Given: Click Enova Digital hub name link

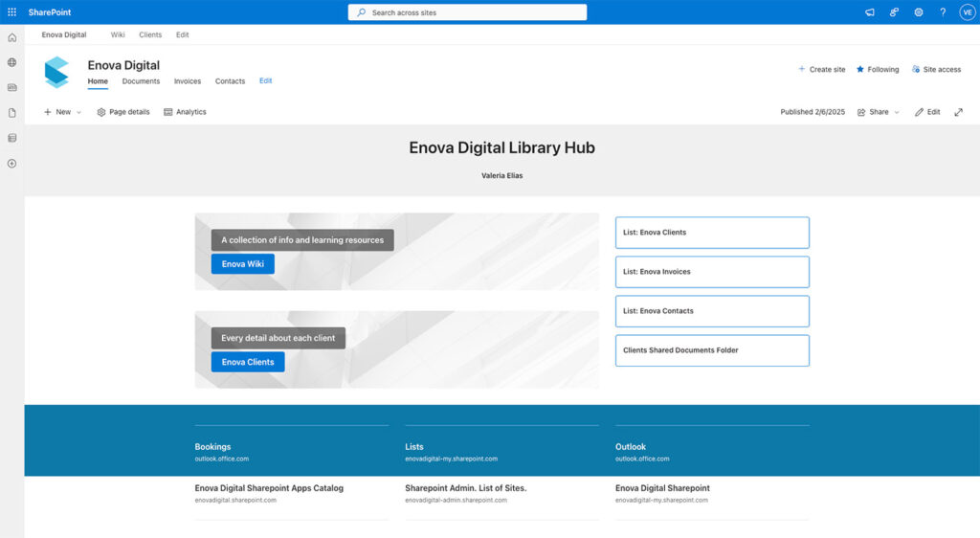Looking at the screenshot, I should pos(64,35).
